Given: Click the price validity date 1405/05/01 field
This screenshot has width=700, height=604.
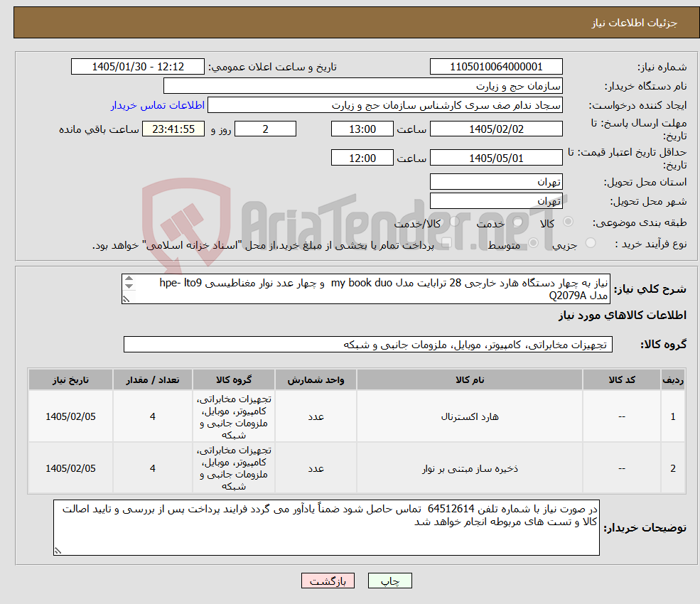Looking at the screenshot, I should [496, 158].
